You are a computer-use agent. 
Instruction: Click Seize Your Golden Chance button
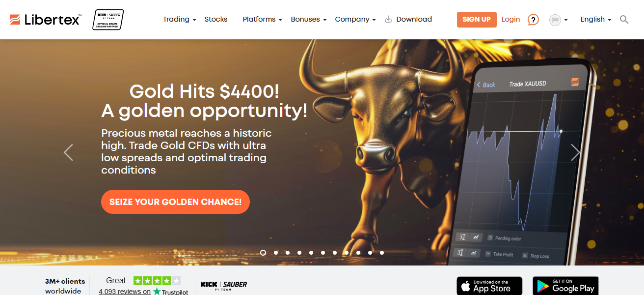(175, 202)
